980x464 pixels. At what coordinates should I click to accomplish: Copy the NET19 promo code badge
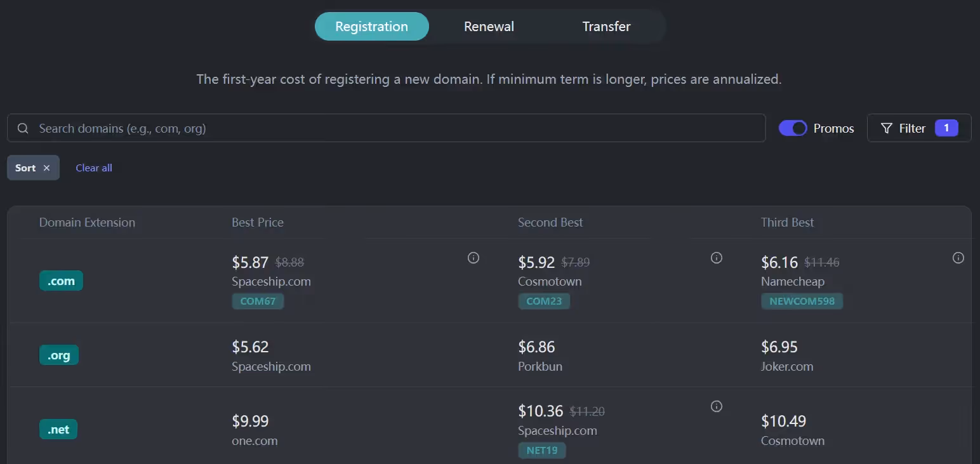pos(541,451)
